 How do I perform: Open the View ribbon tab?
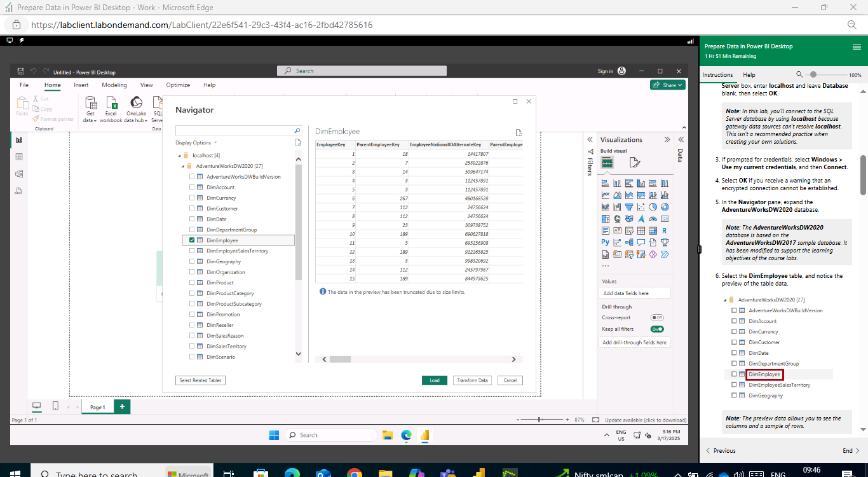coord(146,85)
